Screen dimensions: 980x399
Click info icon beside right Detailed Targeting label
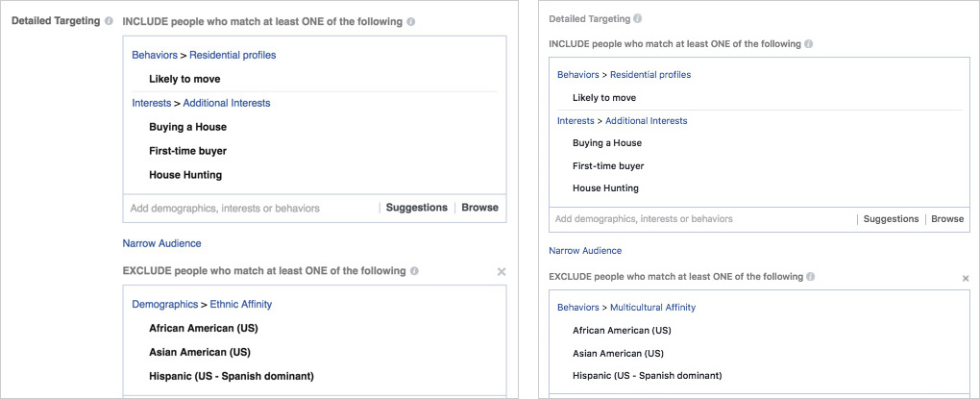(638, 18)
